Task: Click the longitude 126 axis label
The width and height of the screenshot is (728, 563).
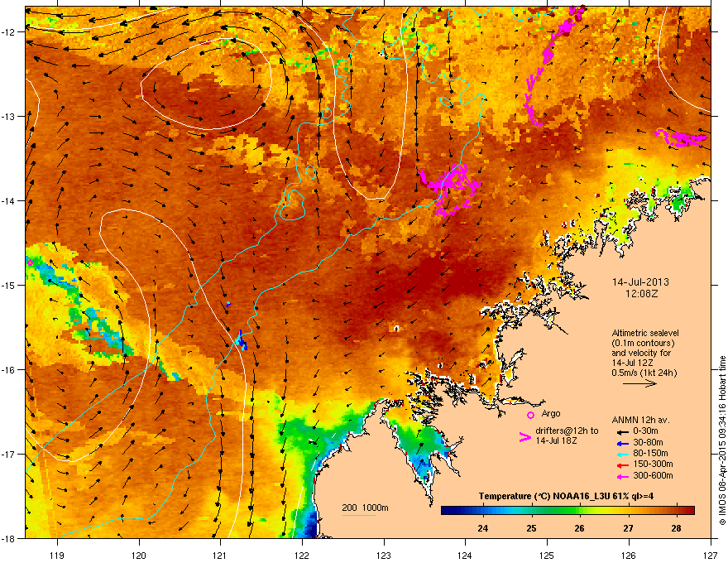Action: 629,555
